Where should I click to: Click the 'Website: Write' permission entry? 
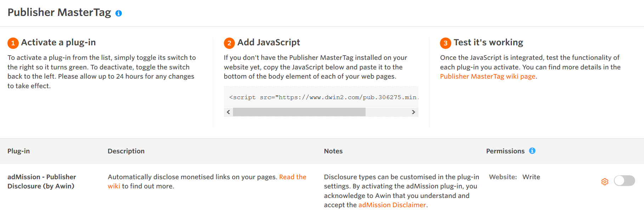click(514, 177)
